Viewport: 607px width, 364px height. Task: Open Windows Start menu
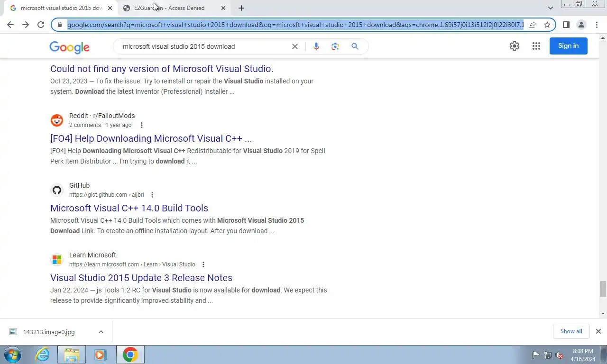point(13,355)
